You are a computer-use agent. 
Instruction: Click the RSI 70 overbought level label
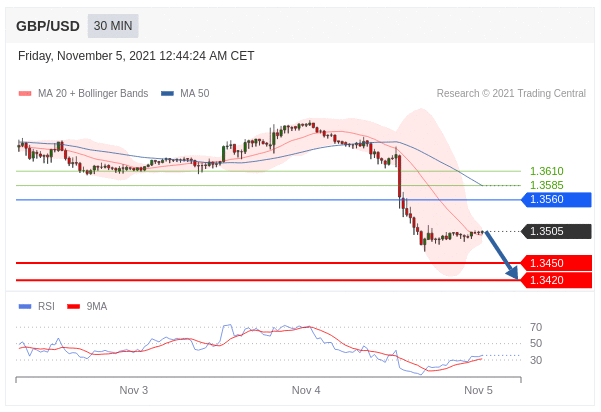(x=536, y=327)
